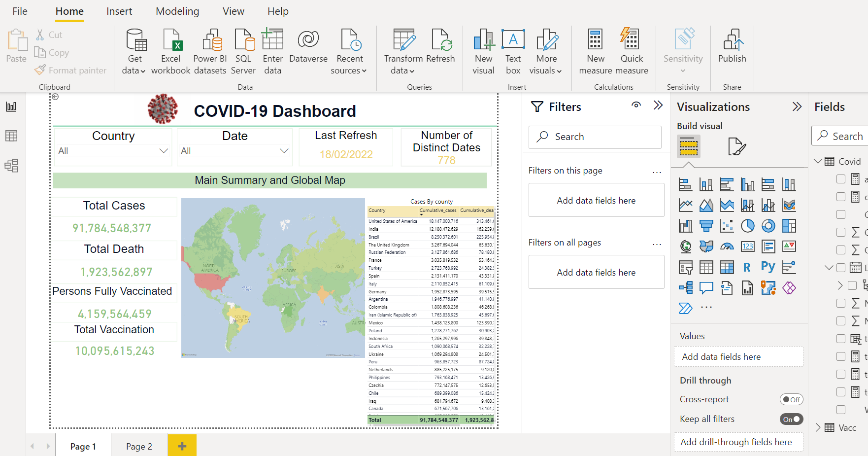
Task: Switch to Data view in sidebar
Action: pyautogui.click(x=11, y=136)
